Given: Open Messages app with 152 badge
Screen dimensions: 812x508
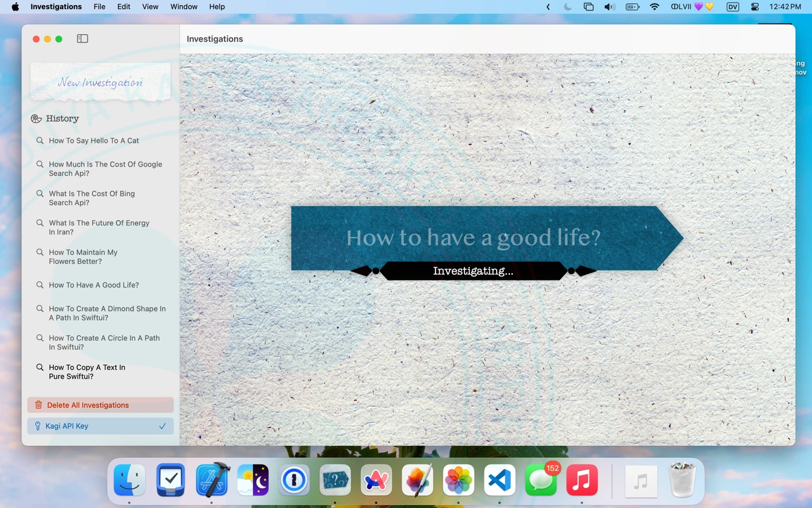Looking at the screenshot, I should (541, 480).
